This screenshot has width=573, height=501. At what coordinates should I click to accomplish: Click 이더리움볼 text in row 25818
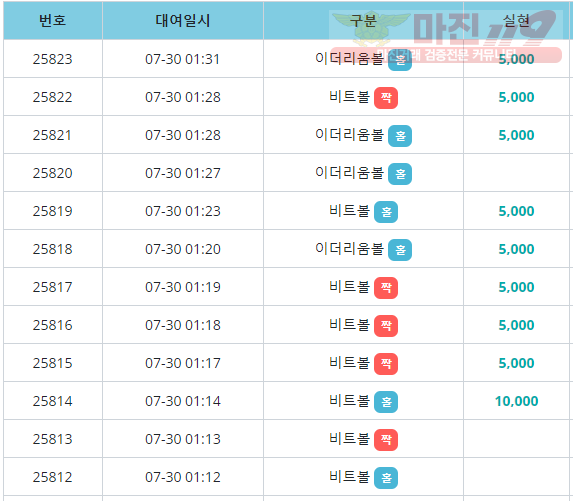pyautogui.click(x=349, y=248)
